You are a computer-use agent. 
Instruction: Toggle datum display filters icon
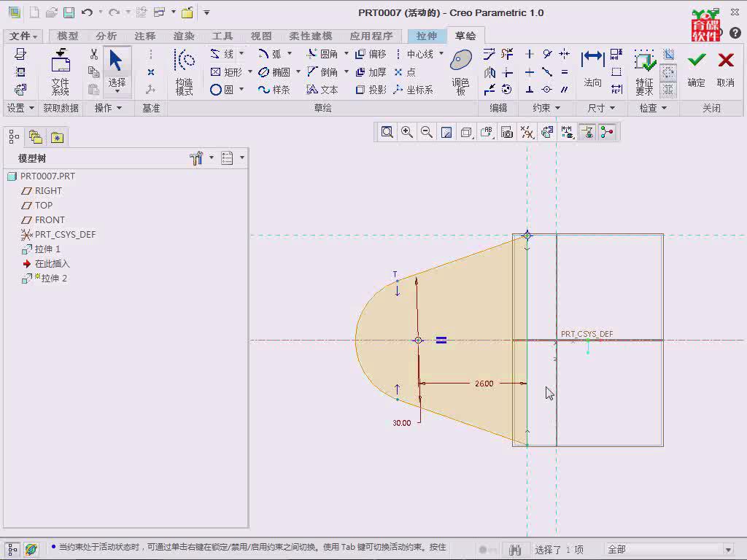pyautogui.click(x=527, y=132)
